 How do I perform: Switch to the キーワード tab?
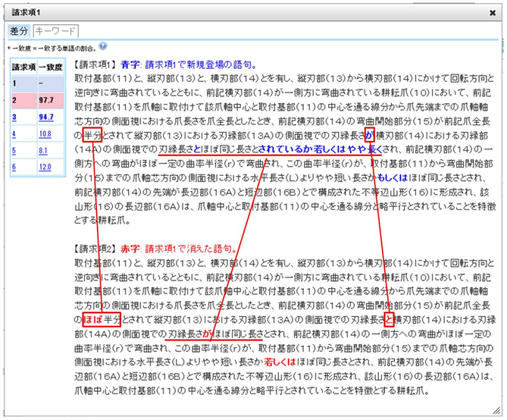(x=55, y=31)
